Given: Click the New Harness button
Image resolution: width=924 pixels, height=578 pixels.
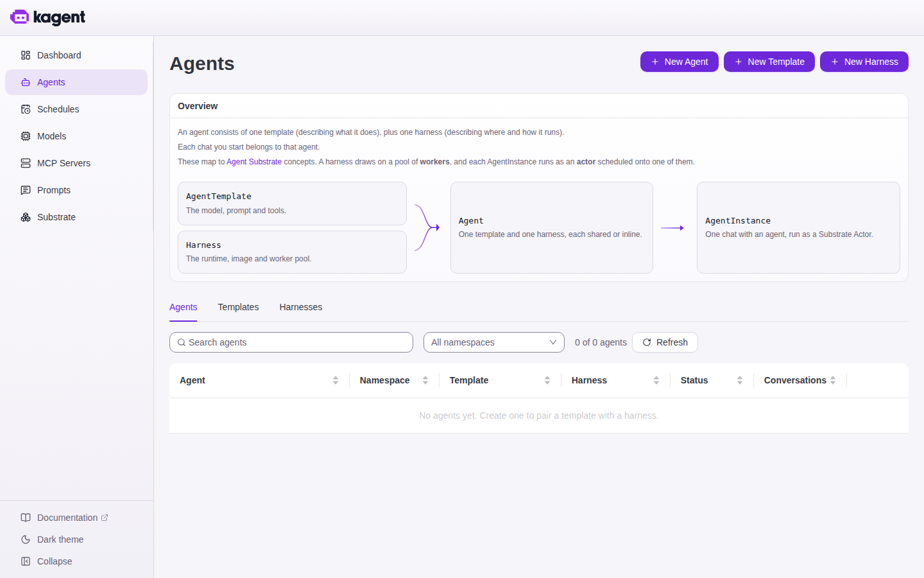Looking at the screenshot, I should tap(864, 62).
